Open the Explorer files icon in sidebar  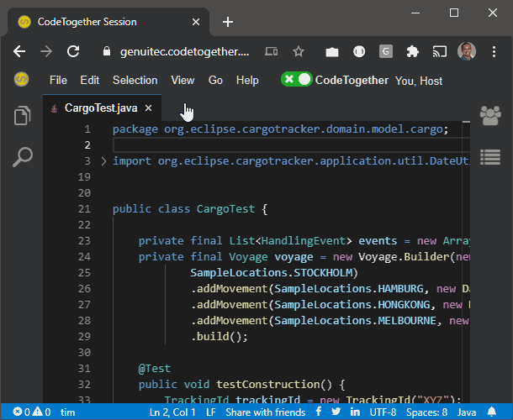pos(22,115)
